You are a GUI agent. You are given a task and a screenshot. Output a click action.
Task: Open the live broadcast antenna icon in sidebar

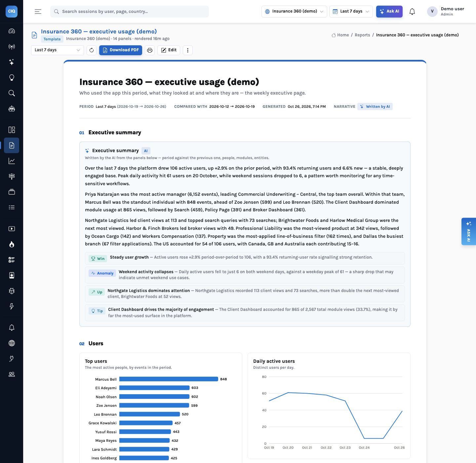click(x=12, y=47)
